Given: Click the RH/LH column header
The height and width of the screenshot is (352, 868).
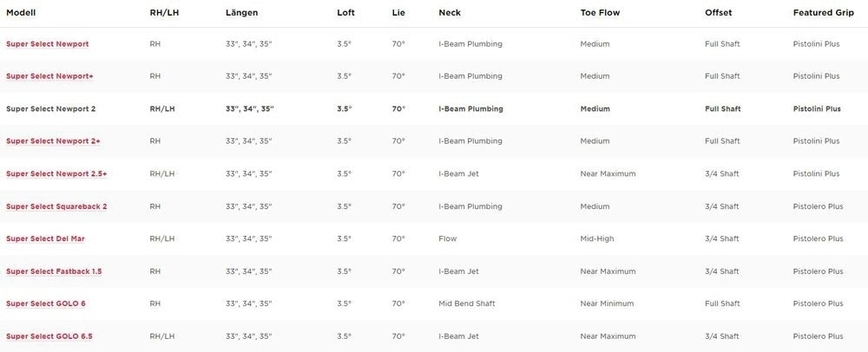Looking at the screenshot, I should 162,13.
